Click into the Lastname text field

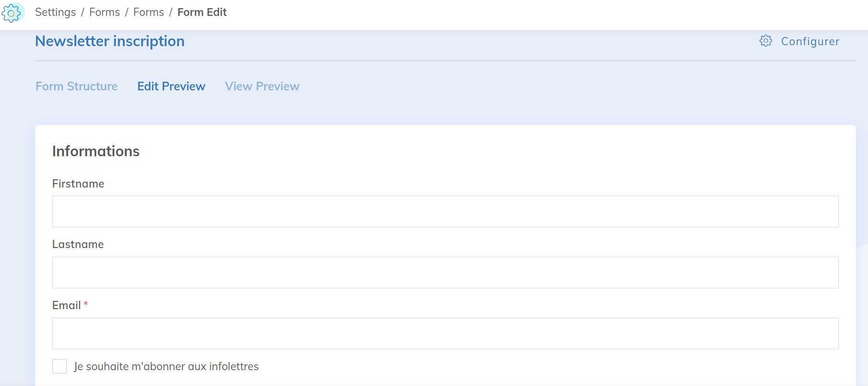(x=445, y=273)
